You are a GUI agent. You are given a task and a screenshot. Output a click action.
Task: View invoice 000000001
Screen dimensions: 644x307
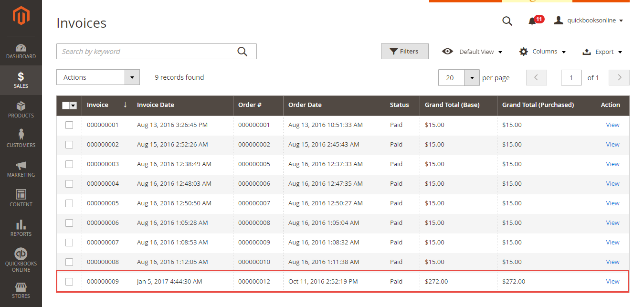(x=612, y=125)
